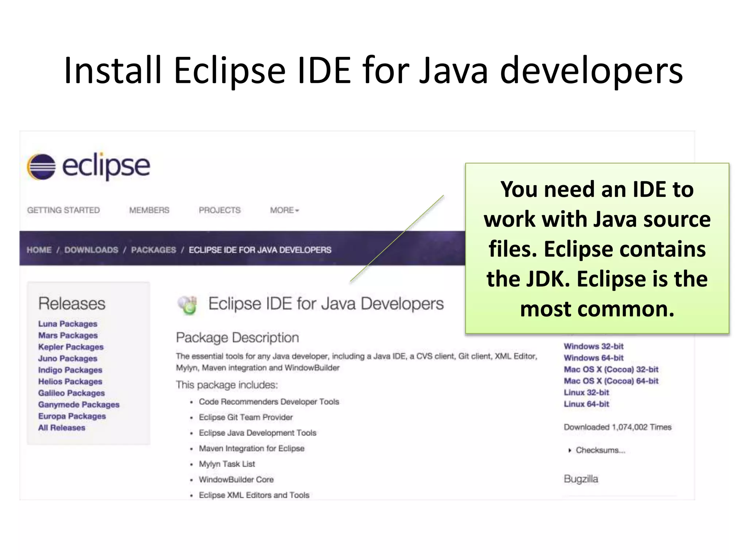
Task: Click 'Eclipse Git Team Provider' list item
Action: click(246, 417)
